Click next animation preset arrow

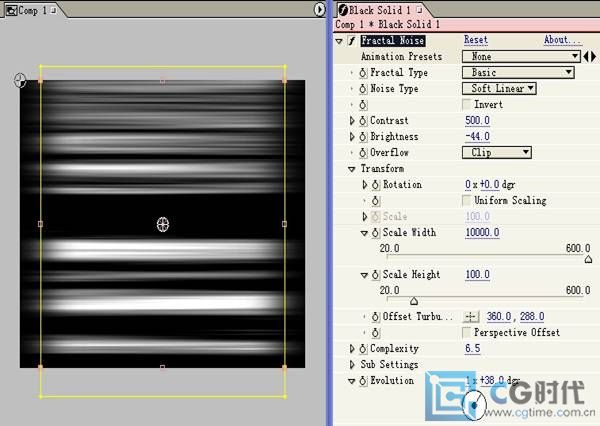[593, 57]
